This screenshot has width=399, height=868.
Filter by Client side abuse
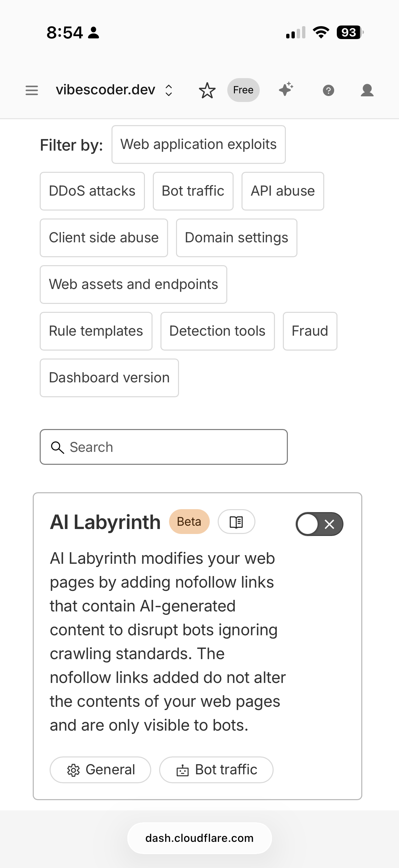coord(104,238)
